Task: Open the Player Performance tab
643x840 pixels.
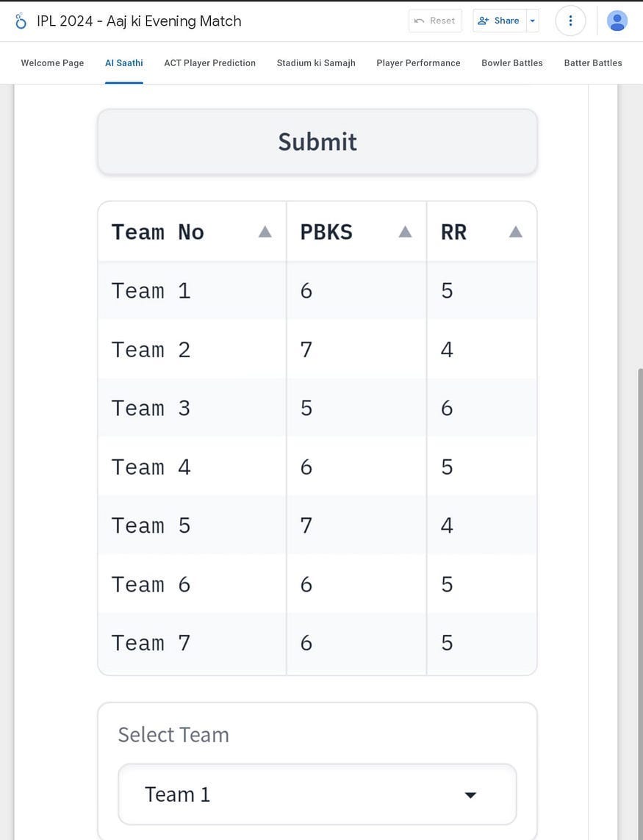Action: 418,63
